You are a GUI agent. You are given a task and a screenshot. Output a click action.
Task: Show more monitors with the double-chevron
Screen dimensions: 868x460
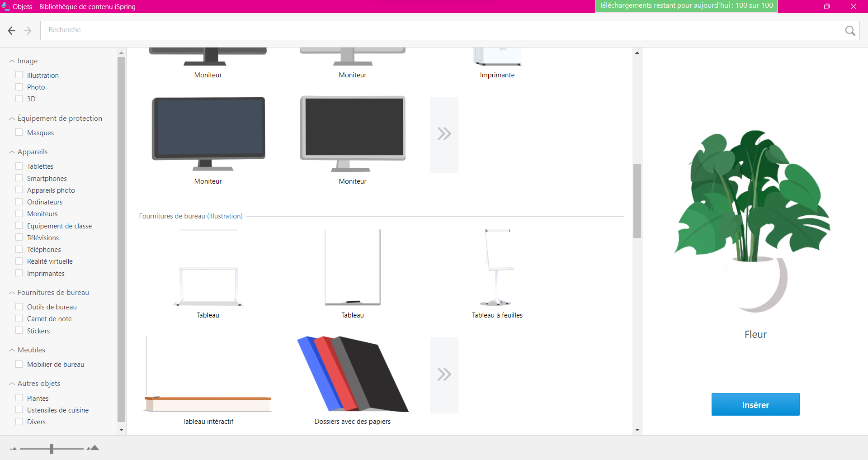(x=444, y=134)
